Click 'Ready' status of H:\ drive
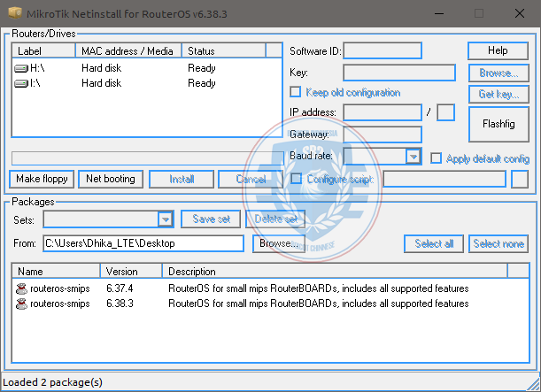 pyautogui.click(x=202, y=68)
